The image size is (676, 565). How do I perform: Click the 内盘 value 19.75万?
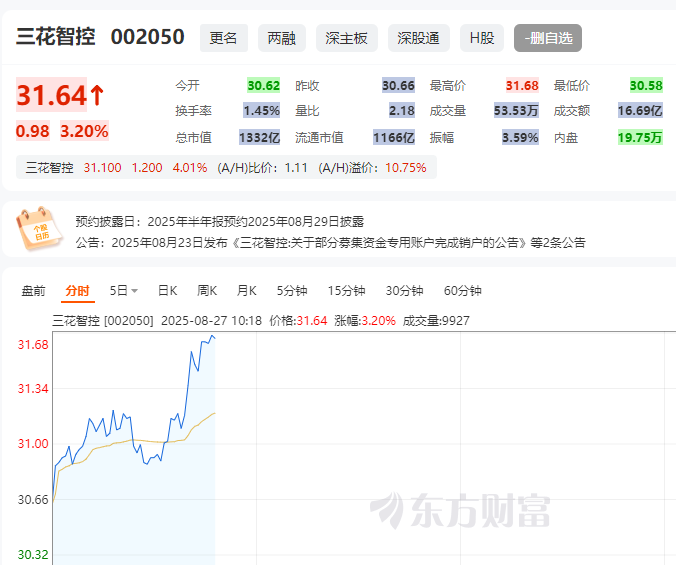(640, 137)
